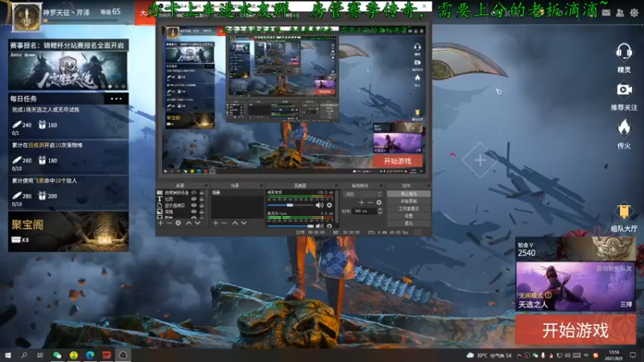Viewport: 644px width, 362px height.
Task: Adjust the microphone volume slider in mixer
Action: click(x=290, y=226)
